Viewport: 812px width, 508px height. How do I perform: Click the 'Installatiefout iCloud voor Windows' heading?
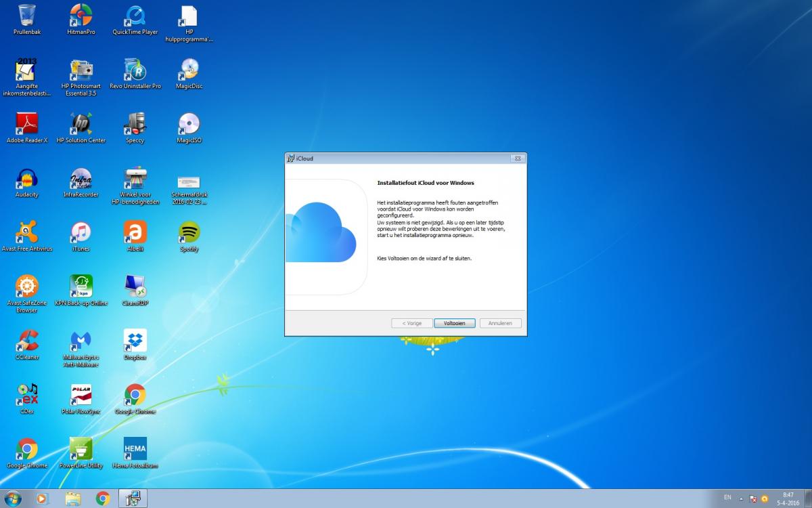coord(426,183)
